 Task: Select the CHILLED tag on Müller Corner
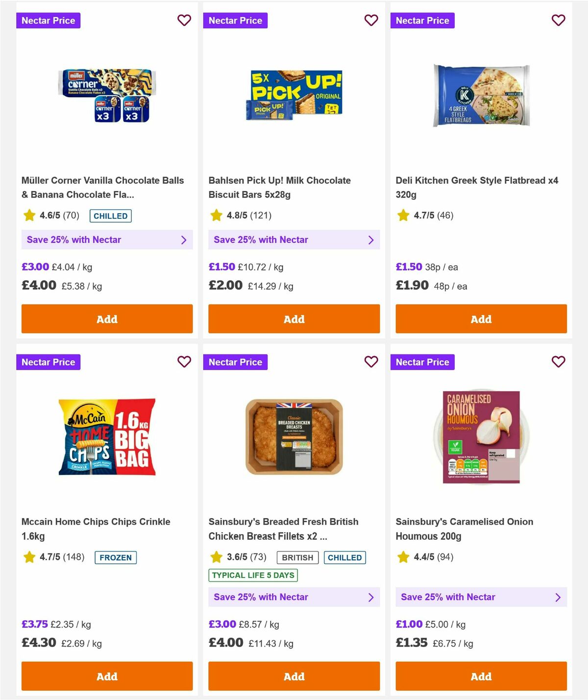pyautogui.click(x=110, y=216)
